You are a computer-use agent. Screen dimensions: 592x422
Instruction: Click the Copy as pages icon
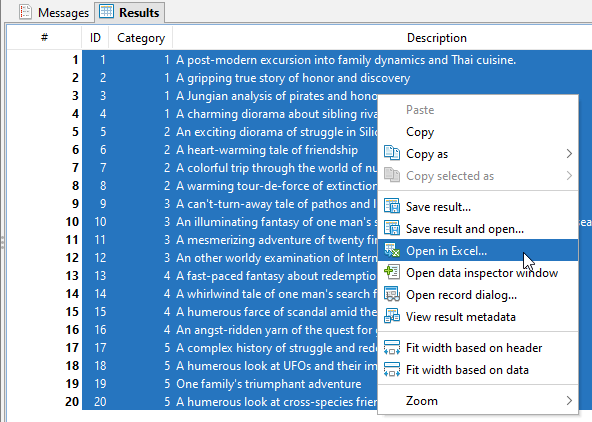click(x=392, y=153)
